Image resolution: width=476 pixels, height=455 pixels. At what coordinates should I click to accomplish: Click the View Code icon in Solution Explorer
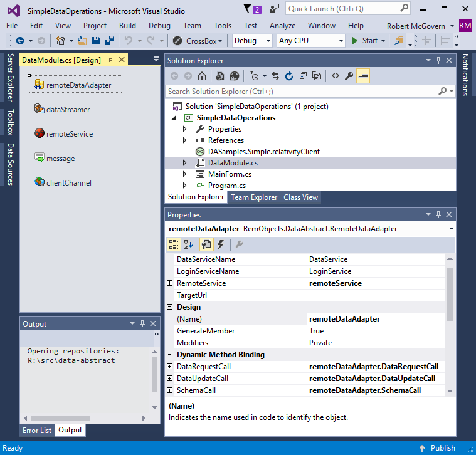pos(336,76)
